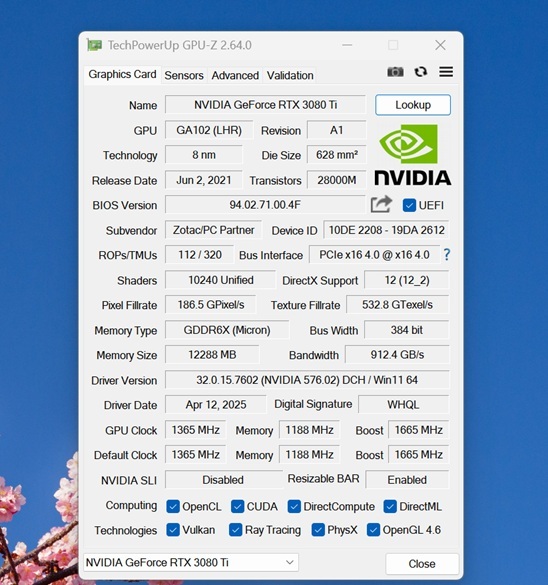Click the Default Clock value 1365 MHz

click(195, 454)
